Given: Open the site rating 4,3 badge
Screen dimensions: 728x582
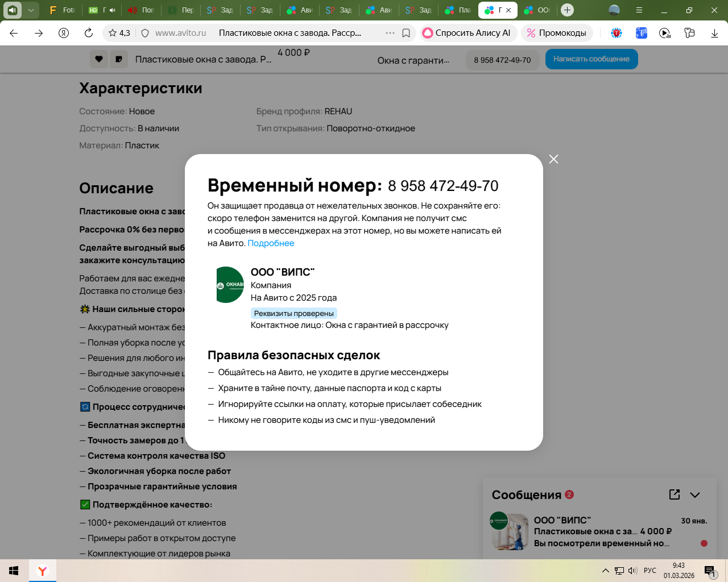Looking at the screenshot, I should 119,33.
